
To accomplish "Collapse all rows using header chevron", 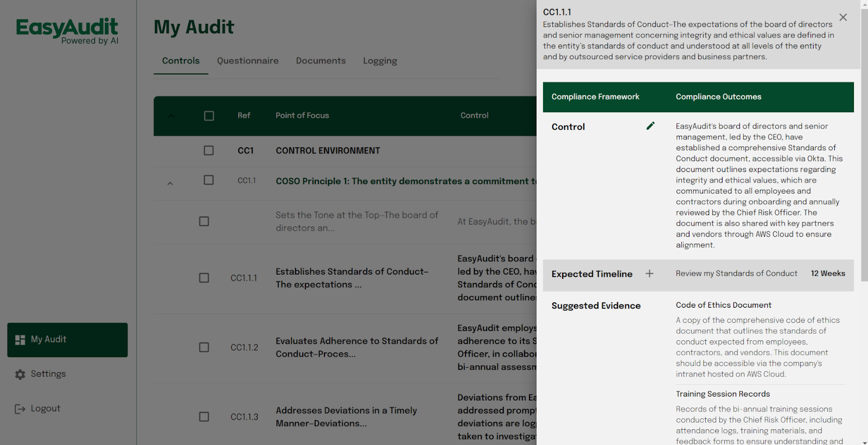I will [171, 116].
